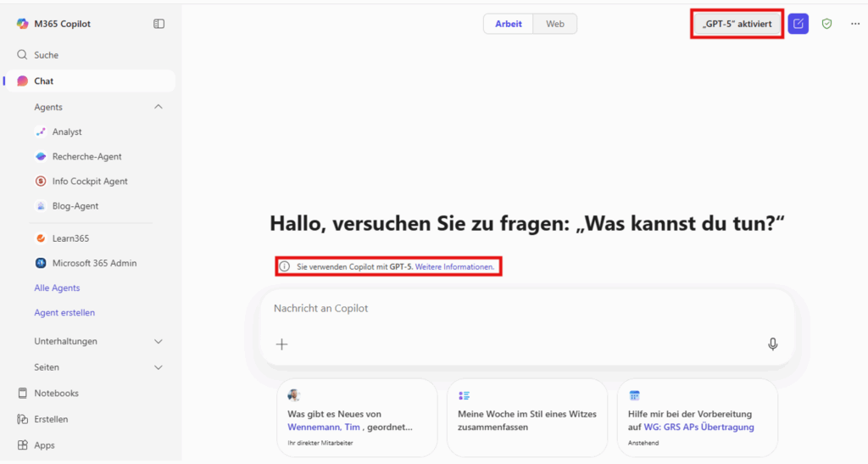Collapse the Agents section chevron

[159, 107]
